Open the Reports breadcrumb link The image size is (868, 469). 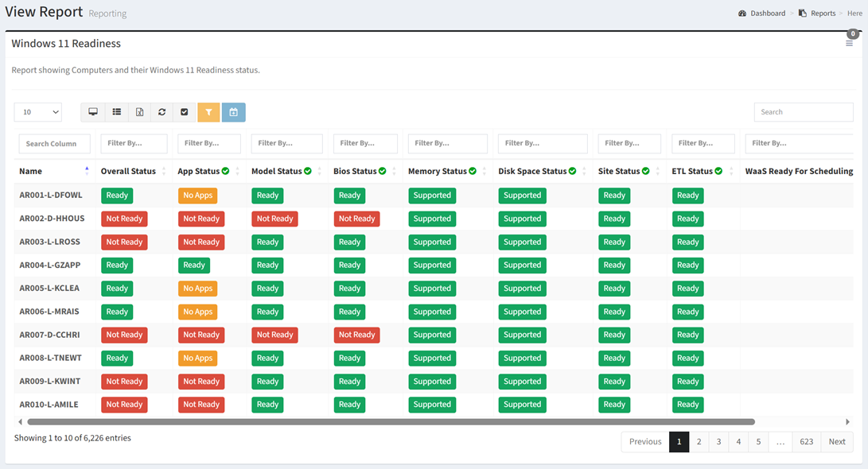[x=823, y=14]
